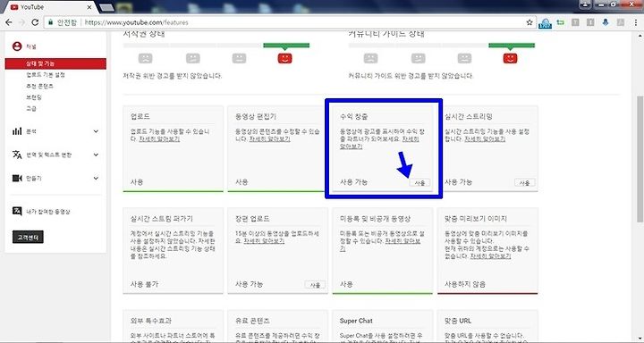
Task: Open the blue extension showing 1707 badge
Action: [545, 23]
